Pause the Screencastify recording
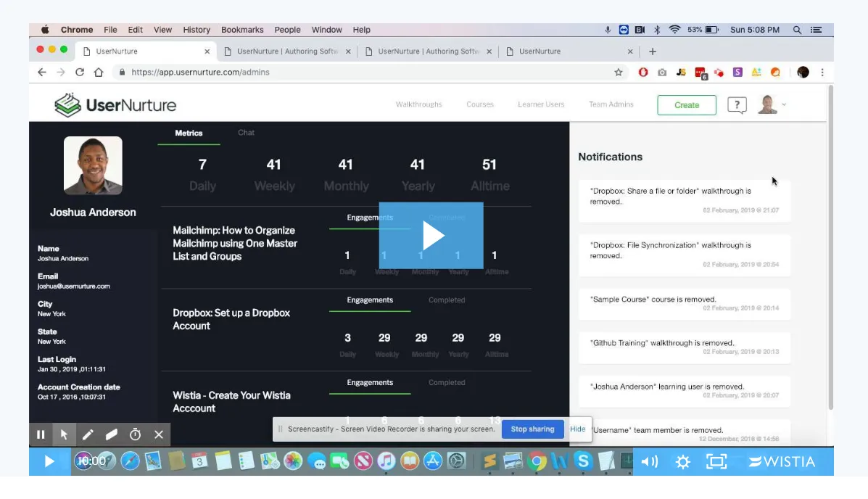This screenshot has height=499, width=868. (x=41, y=434)
